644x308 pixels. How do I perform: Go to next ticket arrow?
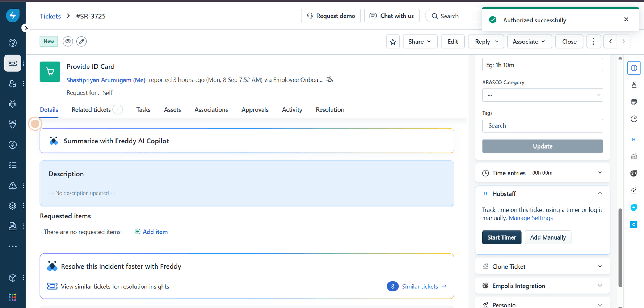coord(623,42)
